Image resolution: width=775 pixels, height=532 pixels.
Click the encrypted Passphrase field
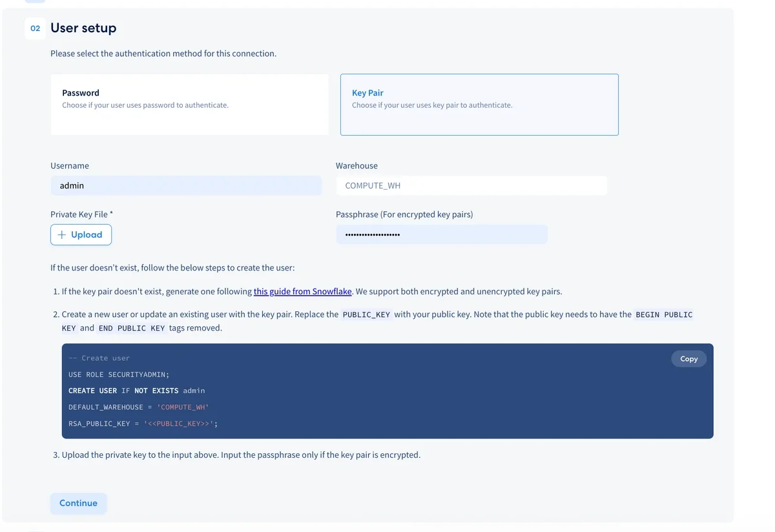point(442,234)
